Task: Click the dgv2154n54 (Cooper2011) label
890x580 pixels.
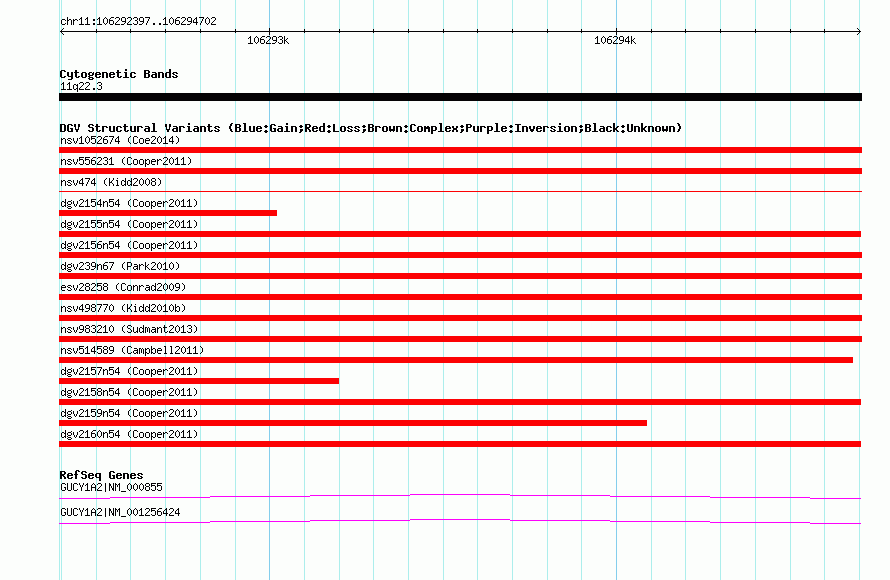Action: point(129,203)
